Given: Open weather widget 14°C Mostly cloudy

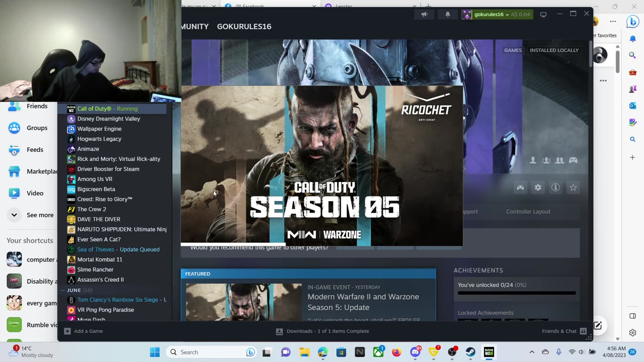Looking at the screenshot, I should (x=33, y=351).
